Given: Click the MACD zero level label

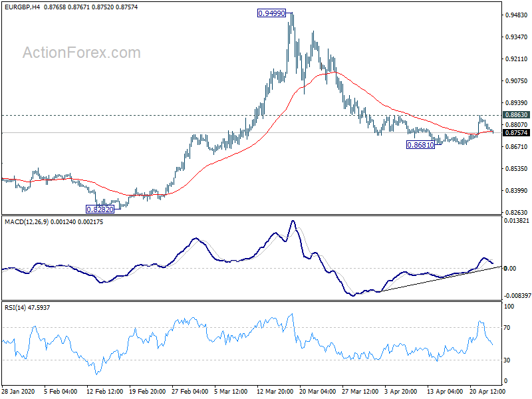Looking at the screenshot, I should tap(510, 269).
